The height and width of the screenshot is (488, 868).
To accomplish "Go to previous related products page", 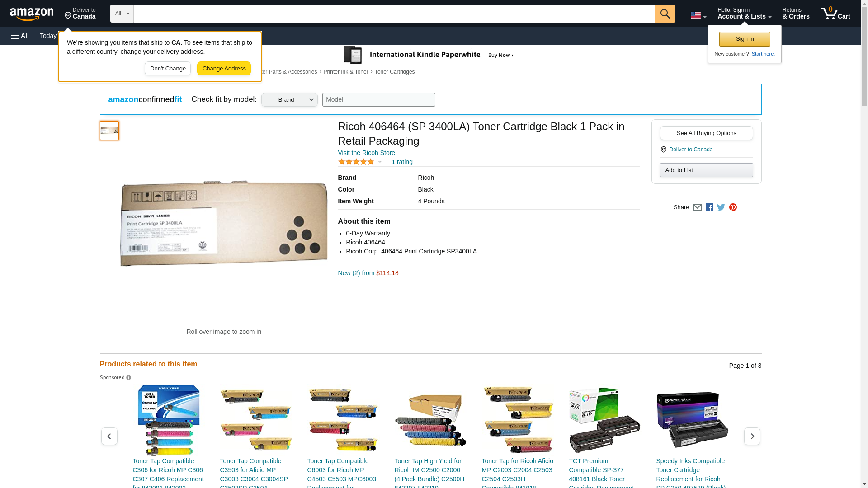I will 109,436.
